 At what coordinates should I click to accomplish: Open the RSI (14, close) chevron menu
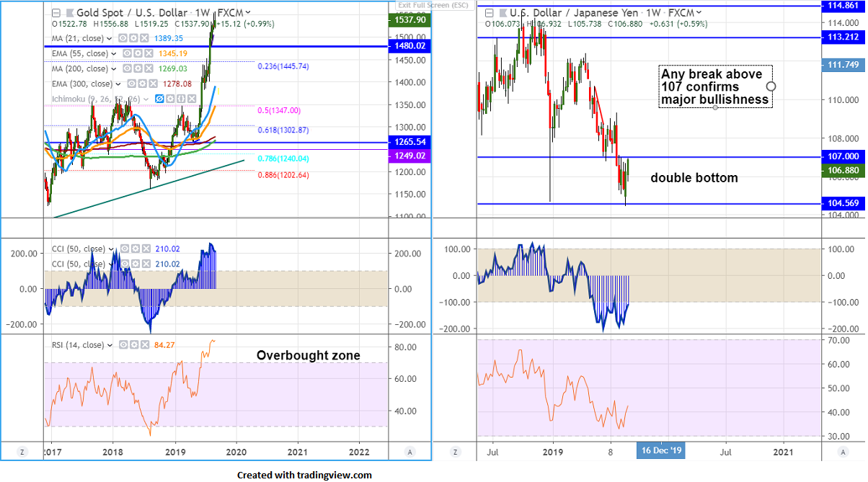click(110, 346)
